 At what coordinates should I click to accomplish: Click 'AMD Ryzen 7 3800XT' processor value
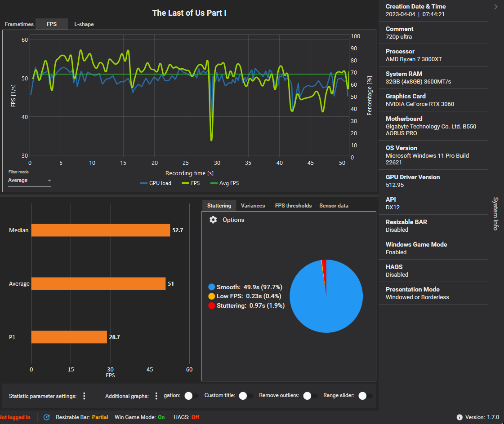(x=414, y=59)
